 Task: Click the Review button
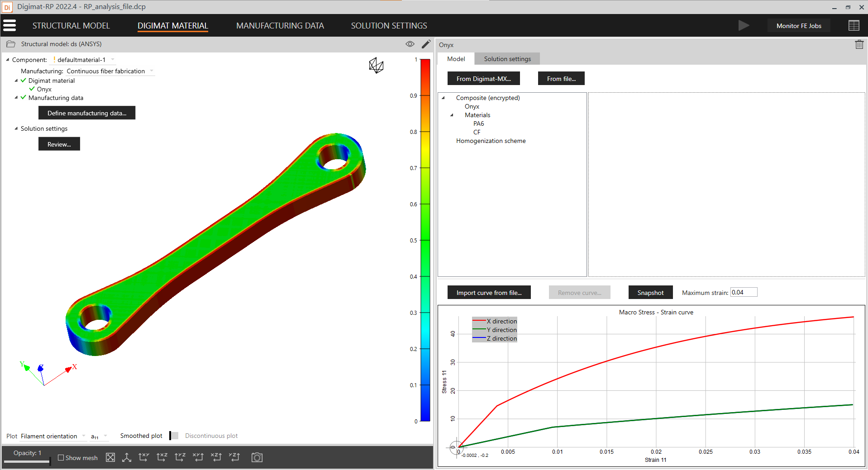point(59,144)
